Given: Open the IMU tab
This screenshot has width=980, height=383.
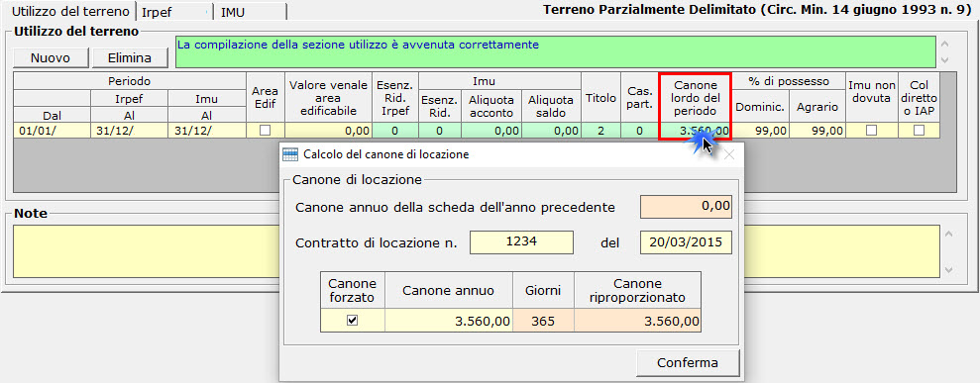Looking at the screenshot, I should point(250,12).
